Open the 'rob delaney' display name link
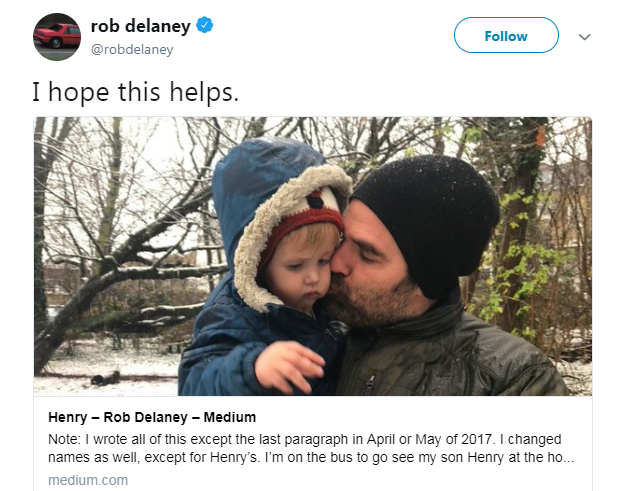This screenshot has height=491, width=620. pyautogui.click(x=139, y=26)
